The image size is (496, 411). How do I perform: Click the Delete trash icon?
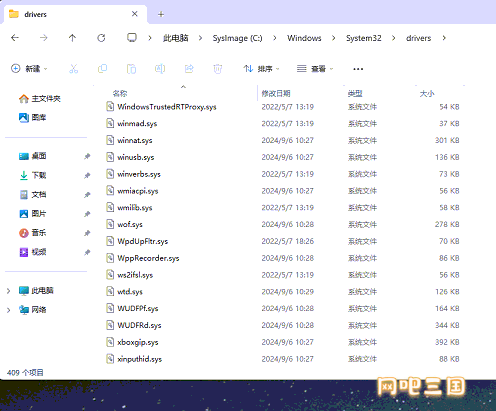pyautogui.click(x=218, y=69)
